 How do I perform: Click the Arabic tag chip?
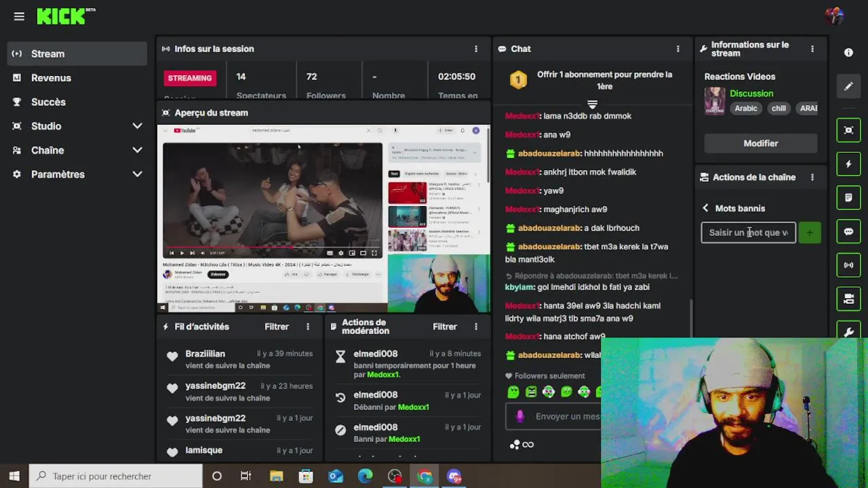pos(746,108)
